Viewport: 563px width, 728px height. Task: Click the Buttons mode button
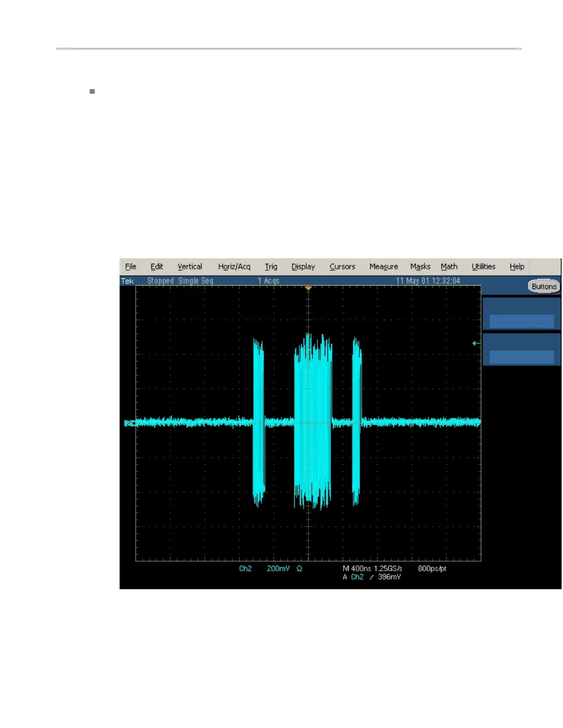(544, 286)
